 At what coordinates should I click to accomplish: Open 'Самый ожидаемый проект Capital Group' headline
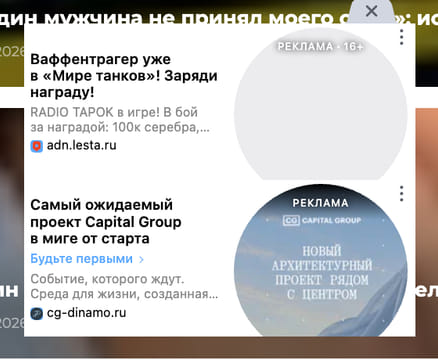coord(106,222)
